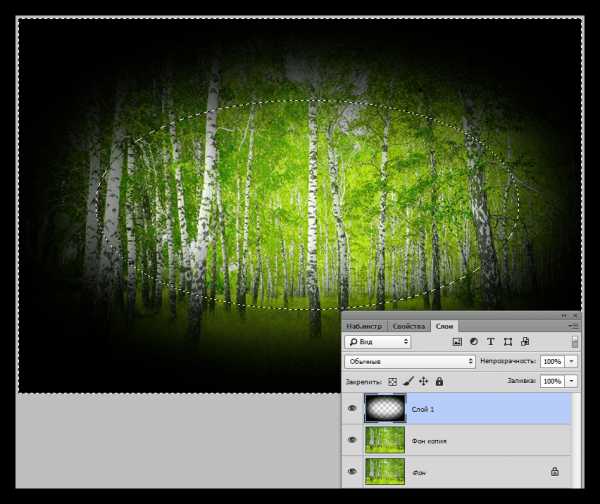Click the shape layer filter icon
Screen dimensions: 600x504
pos(508,342)
